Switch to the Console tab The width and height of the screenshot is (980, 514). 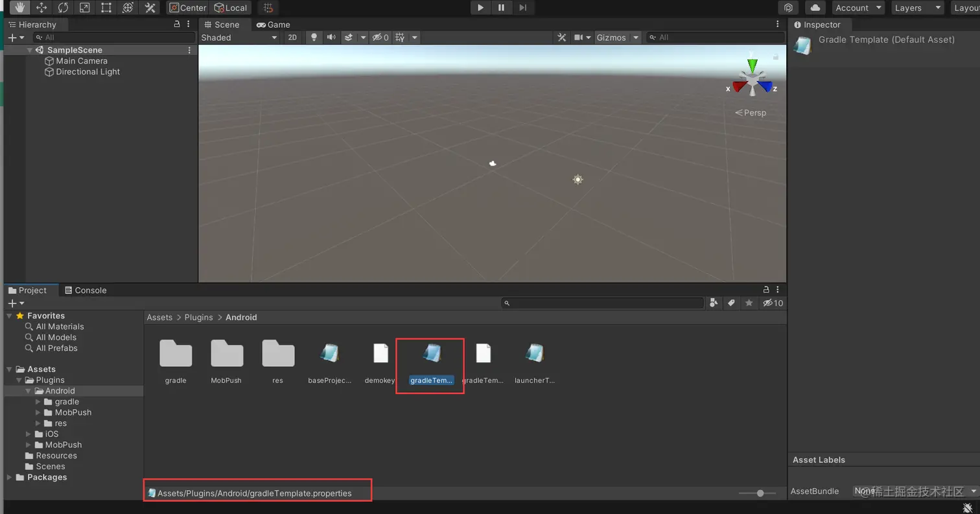pos(85,290)
